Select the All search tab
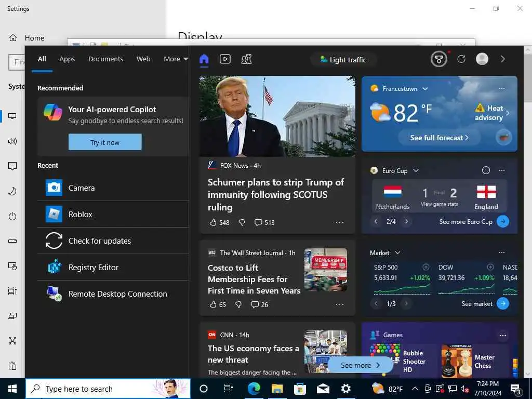Image resolution: width=532 pixels, height=399 pixels. 42,59
